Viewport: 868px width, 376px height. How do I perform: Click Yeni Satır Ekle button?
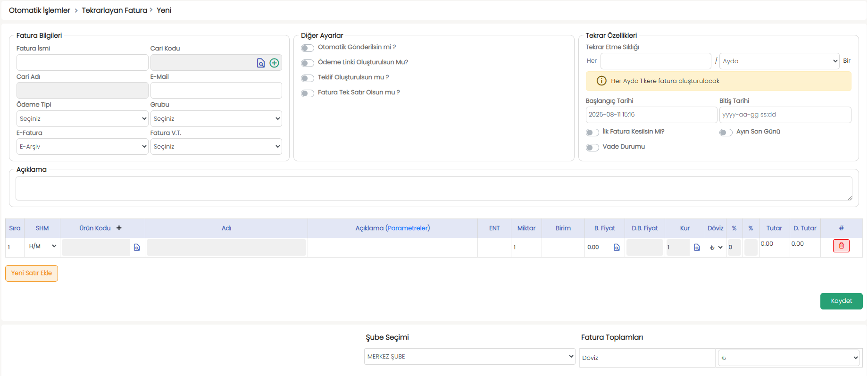[32, 273]
